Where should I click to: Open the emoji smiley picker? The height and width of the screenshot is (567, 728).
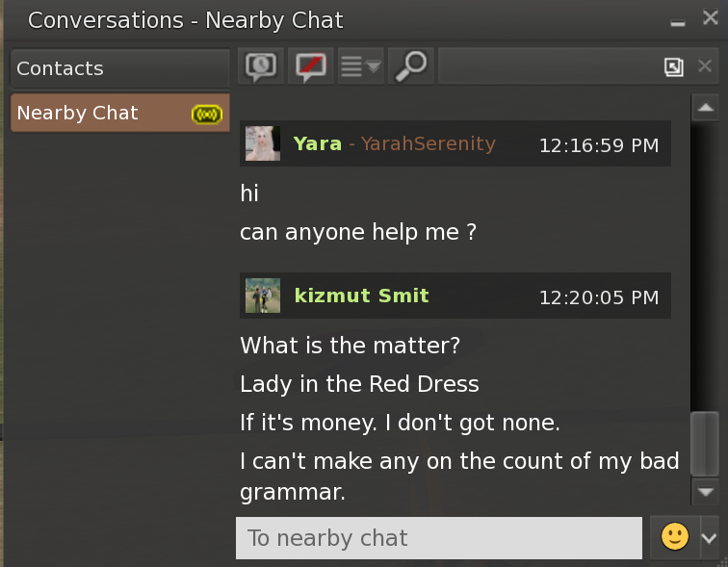point(675,537)
